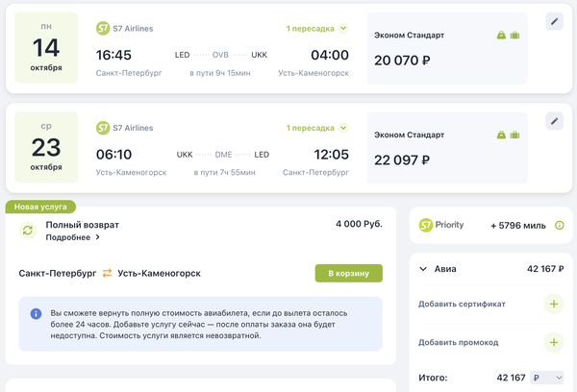Click the carry-on bag icon for 20 070 ₽ fare

point(501,36)
